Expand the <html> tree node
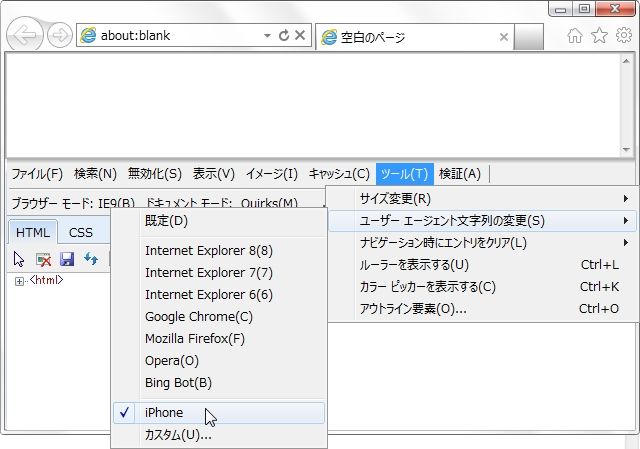 (19, 281)
